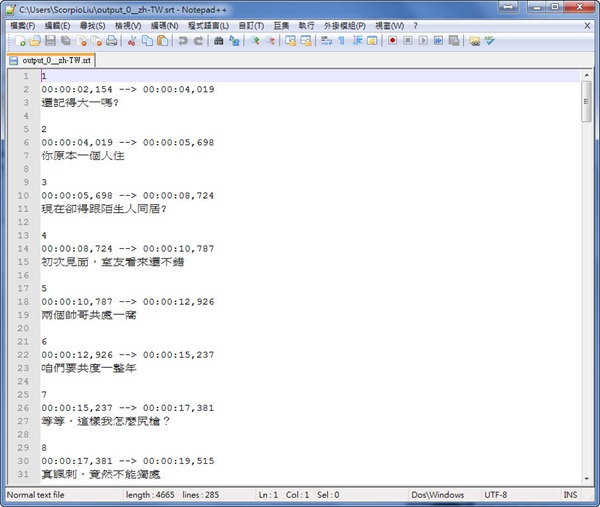Toggle synchronized horizontal scrolling icon
This screenshot has height=507, width=600.
(x=306, y=41)
